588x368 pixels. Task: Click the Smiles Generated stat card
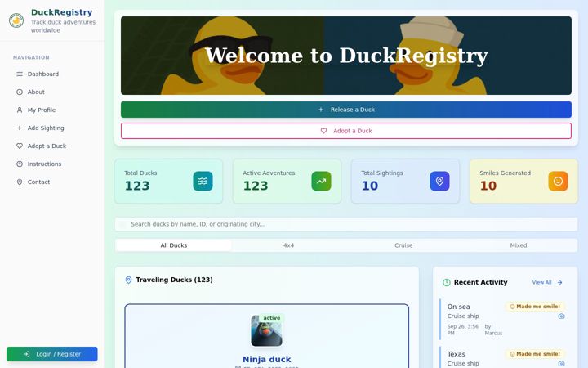coord(523,182)
